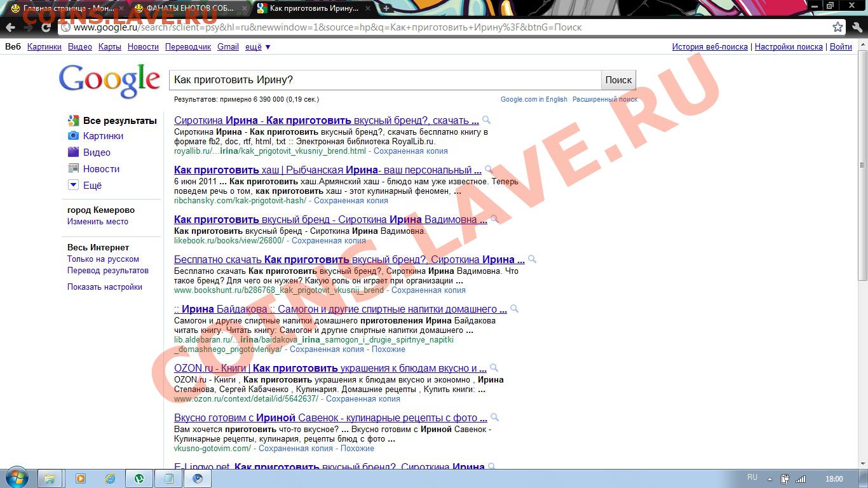The height and width of the screenshot is (488, 868).
Task: Open 'История веб-поиска' link
Action: (710, 46)
